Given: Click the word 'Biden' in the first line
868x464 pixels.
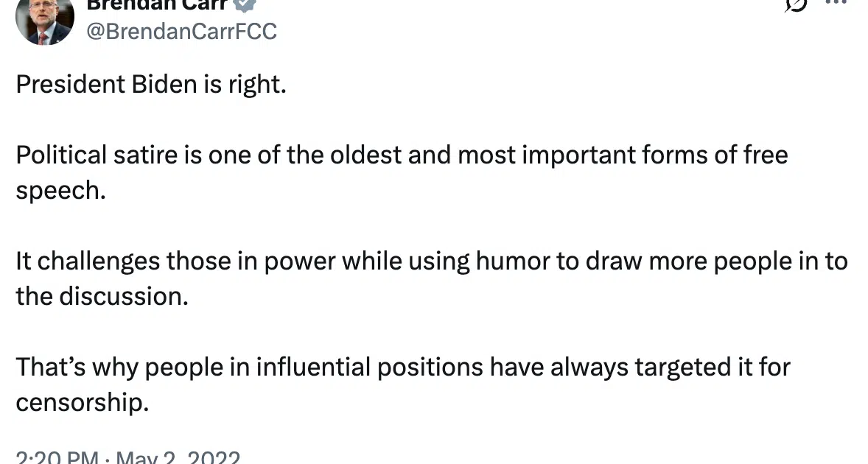Looking at the screenshot, I should tap(162, 85).
